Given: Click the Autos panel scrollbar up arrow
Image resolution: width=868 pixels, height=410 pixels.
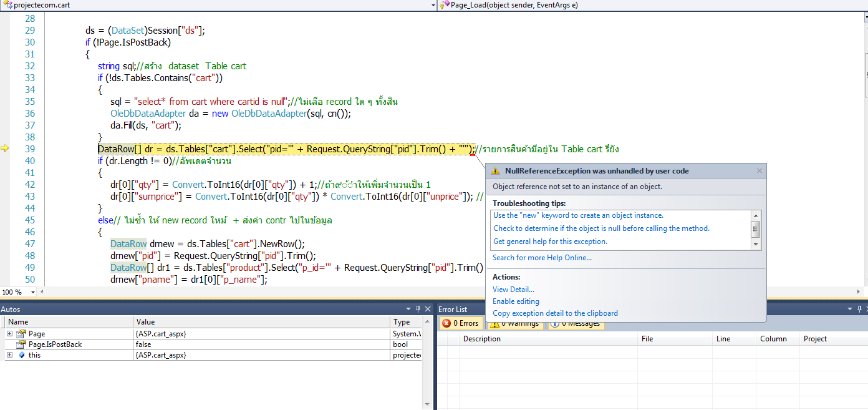Looking at the screenshot, I should [x=427, y=322].
